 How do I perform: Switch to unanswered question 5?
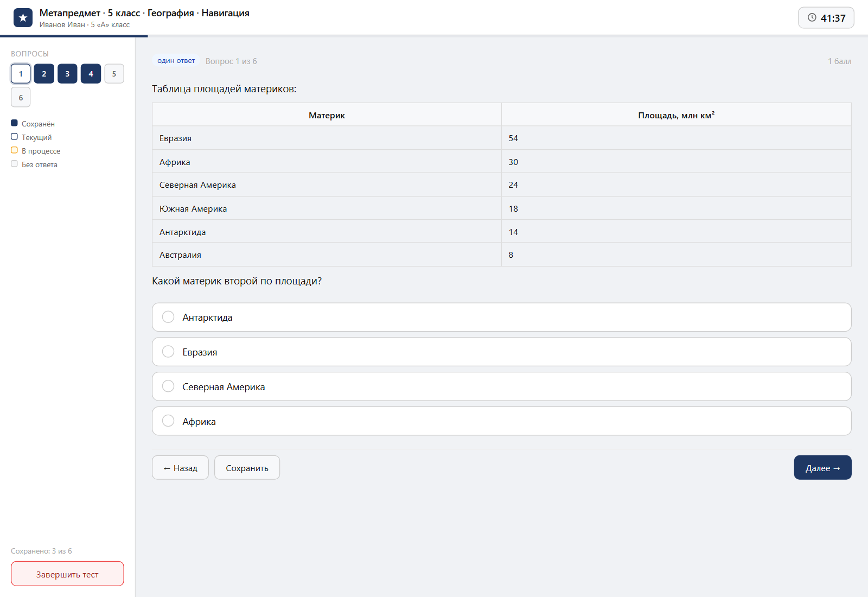coord(114,74)
